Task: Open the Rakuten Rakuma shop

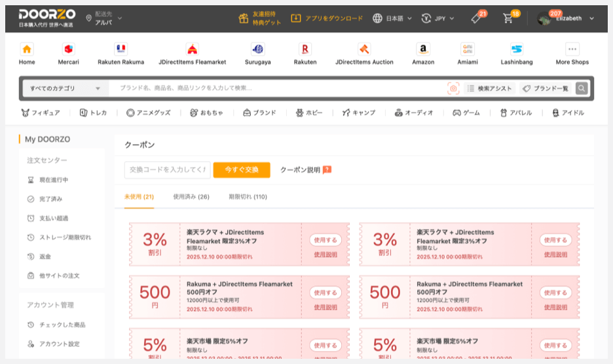Action: point(121,54)
